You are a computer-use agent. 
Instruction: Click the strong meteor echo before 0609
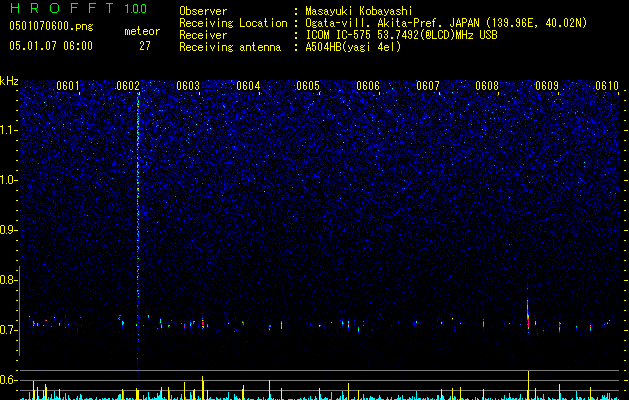coord(528,315)
